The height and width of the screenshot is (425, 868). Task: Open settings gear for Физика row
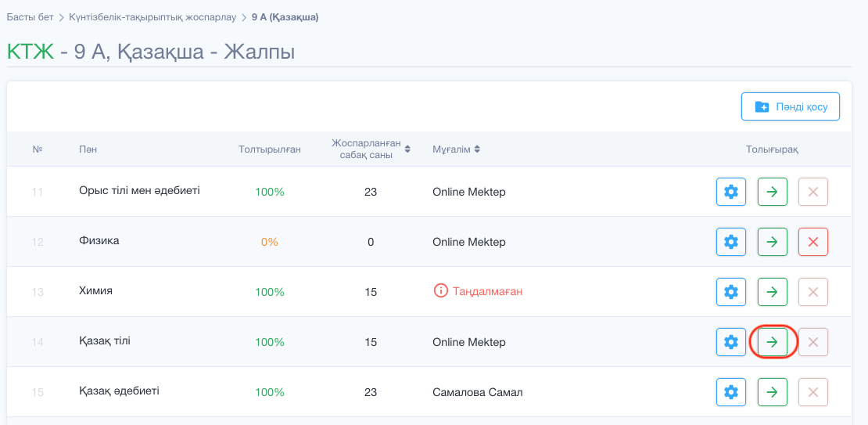731,242
